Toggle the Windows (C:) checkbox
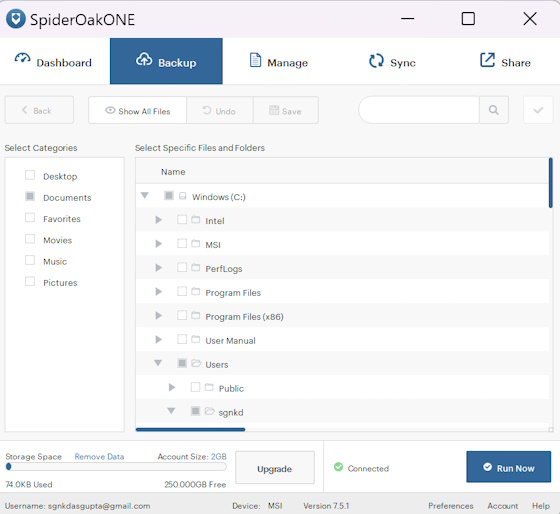Screen dimensions: 560x514 [169, 195]
